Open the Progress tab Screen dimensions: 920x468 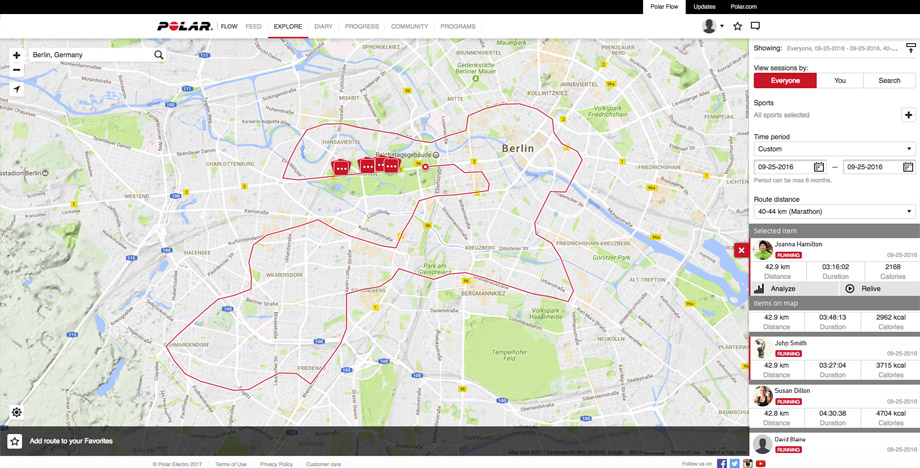tap(361, 27)
